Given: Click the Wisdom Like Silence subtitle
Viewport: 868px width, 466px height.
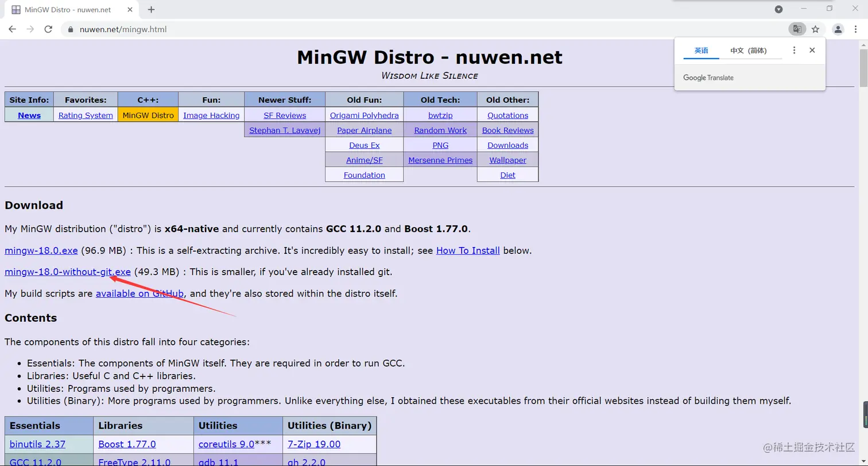Looking at the screenshot, I should coord(429,75).
